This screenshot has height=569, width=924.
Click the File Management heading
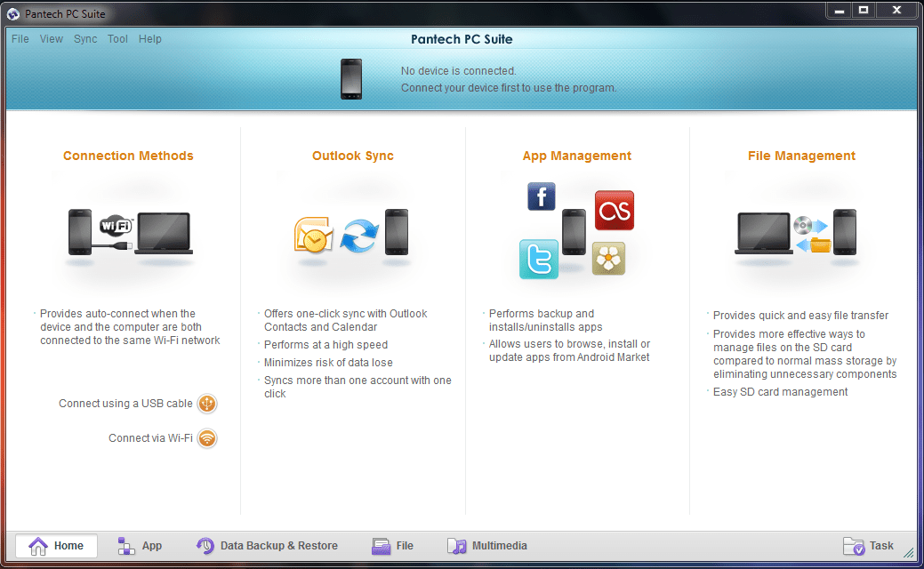pyautogui.click(x=801, y=156)
